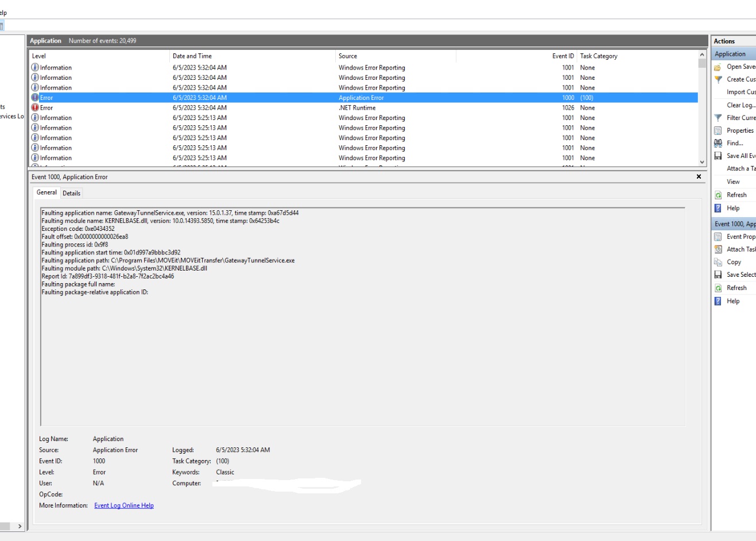Sort events by Date and Time column
This screenshot has height=541, width=756.
pos(252,56)
